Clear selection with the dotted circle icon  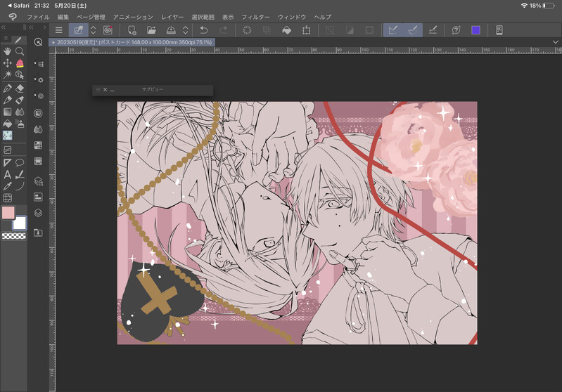point(247,30)
